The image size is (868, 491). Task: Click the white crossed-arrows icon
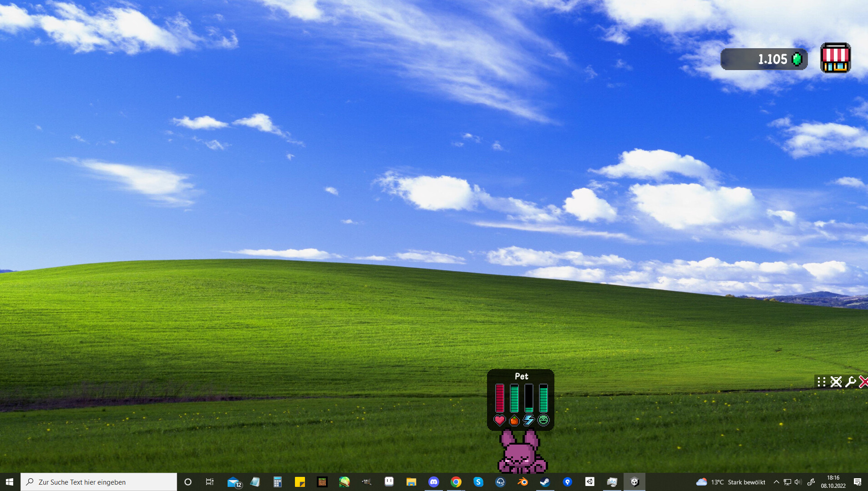(837, 382)
